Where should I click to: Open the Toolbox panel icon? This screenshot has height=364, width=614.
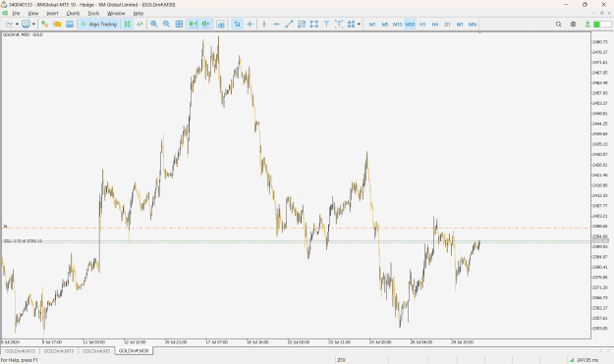tap(70, 25)
